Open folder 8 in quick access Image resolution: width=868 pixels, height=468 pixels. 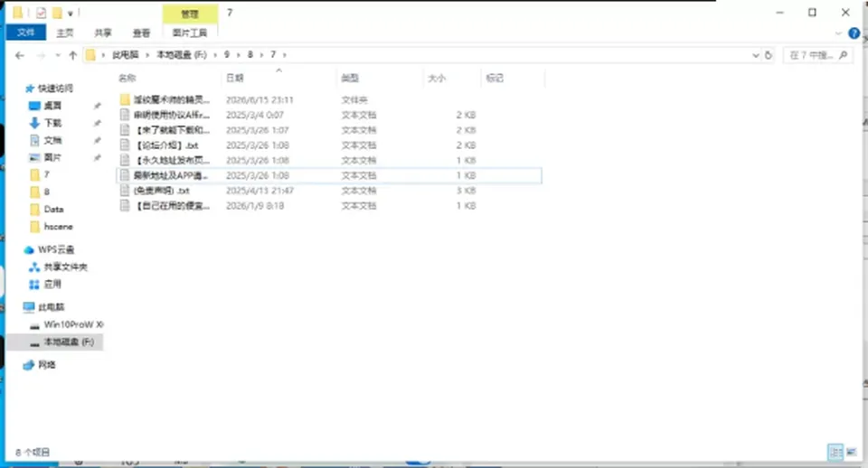coord(46,192)
